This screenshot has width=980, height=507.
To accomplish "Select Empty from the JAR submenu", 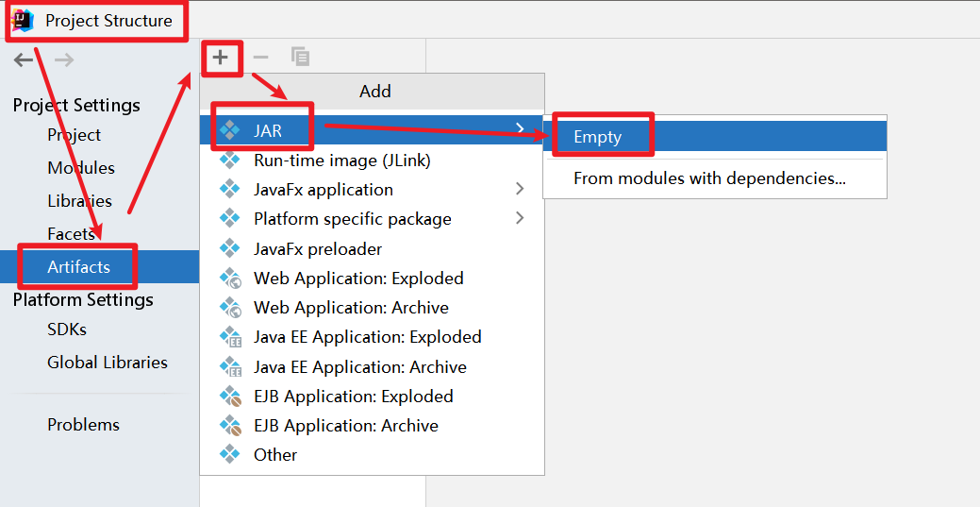I will (x=598, y=137).
